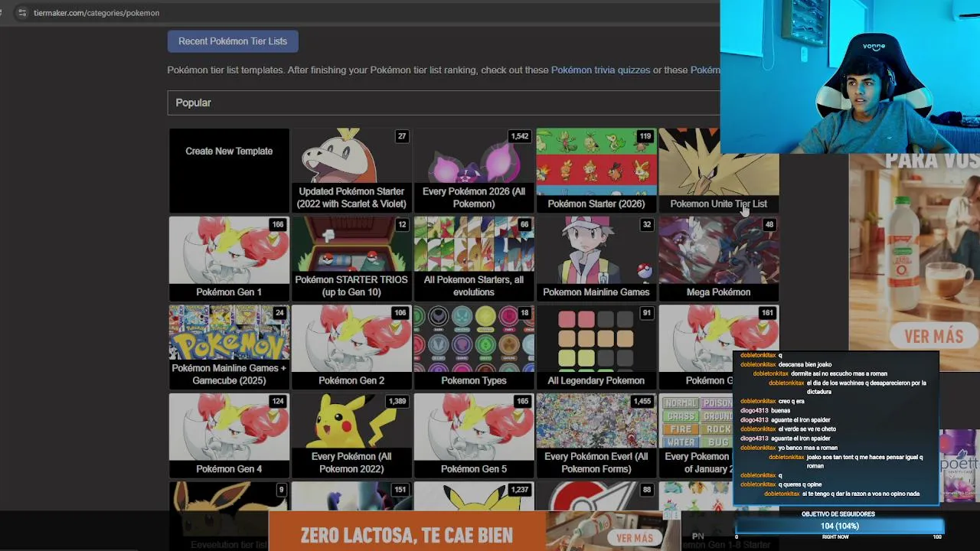This screenshot has height=551, width=980.
Task: Open Pokémon Gen 5 template
Action: coord(474,435)
